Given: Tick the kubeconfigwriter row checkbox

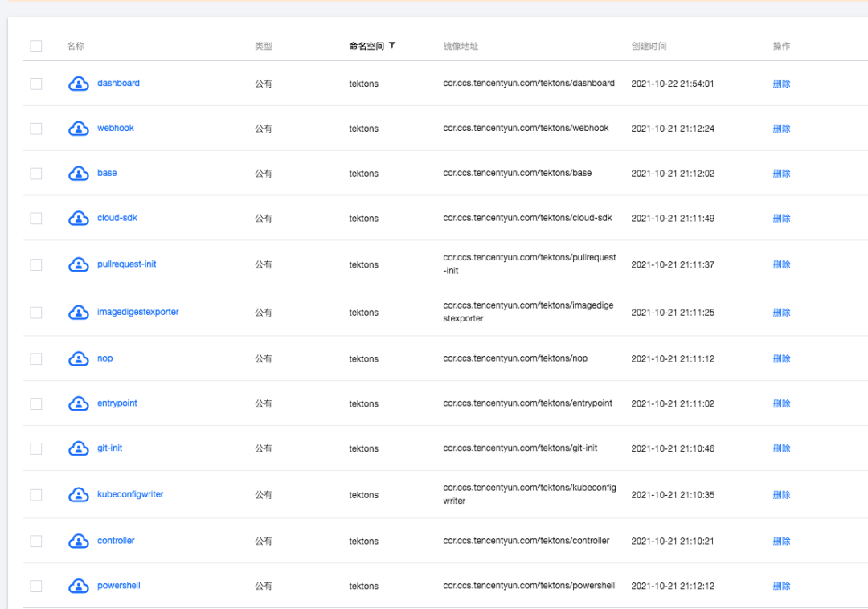Looking at the screenshot, I should 36,494.
